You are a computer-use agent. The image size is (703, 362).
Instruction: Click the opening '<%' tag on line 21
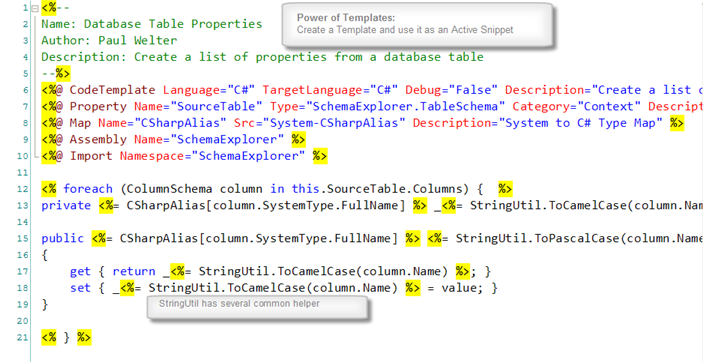click(49, 338)
